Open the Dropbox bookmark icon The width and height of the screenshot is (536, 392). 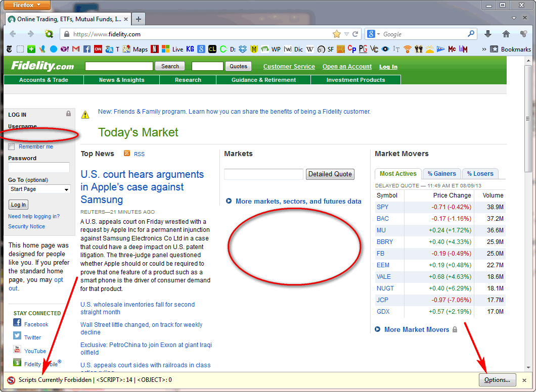[x=243, y=49]
